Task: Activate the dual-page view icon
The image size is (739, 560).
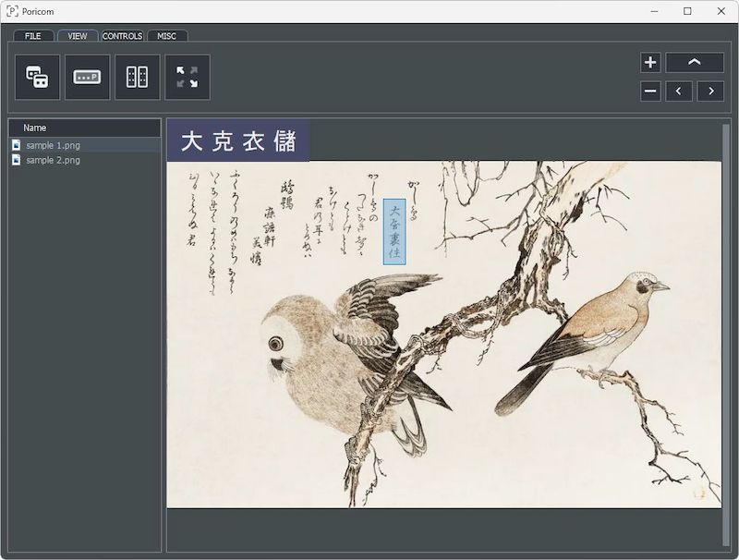Action: click(x=137, y=78)
